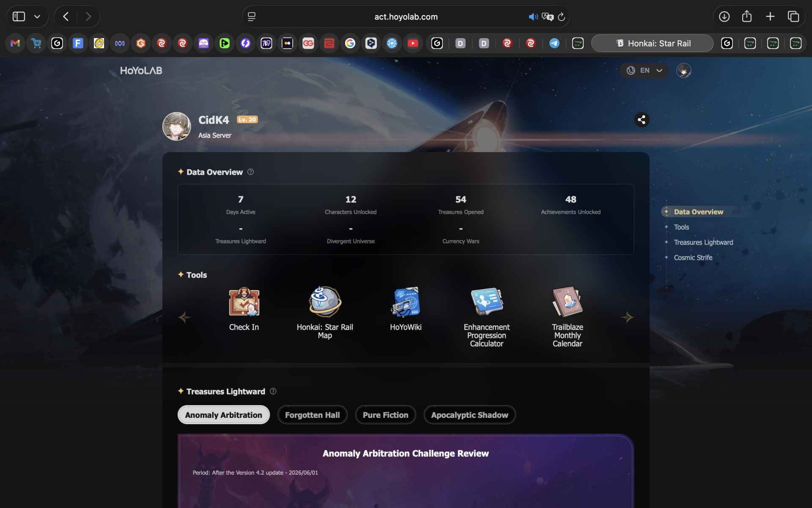Click the "Asia Server" label

tap(215, 135)
